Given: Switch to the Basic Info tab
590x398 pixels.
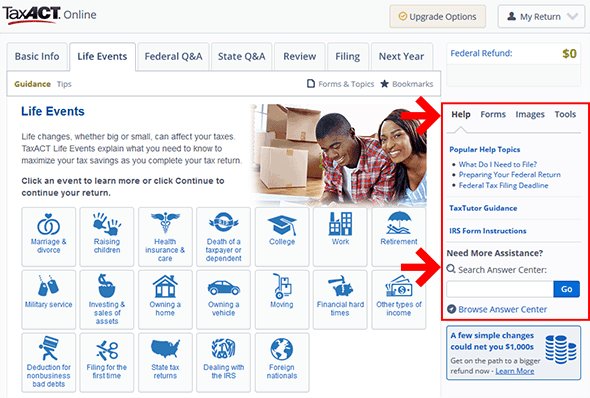Looking at the screenshot, I should pyautogui.click(x=37, y=56).
